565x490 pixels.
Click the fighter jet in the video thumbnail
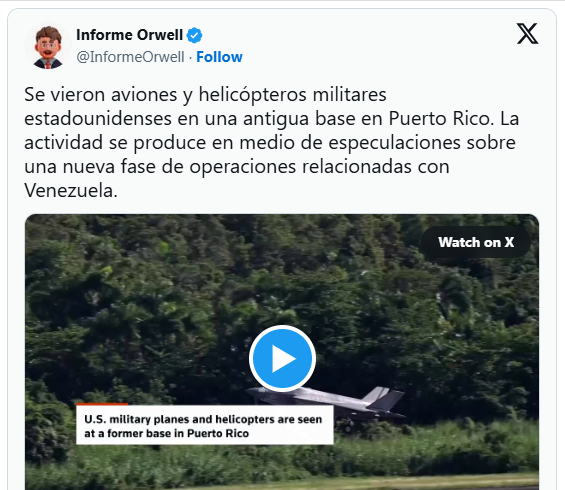(326, 404)
